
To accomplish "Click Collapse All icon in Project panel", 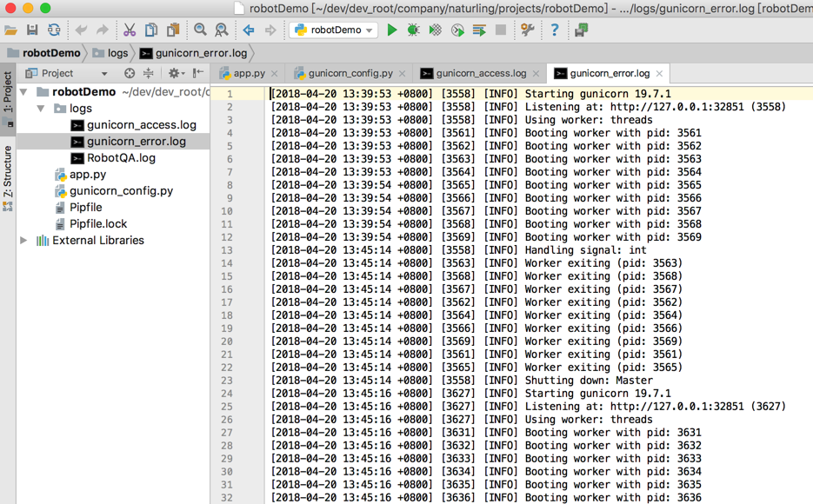I will [149, 73].
